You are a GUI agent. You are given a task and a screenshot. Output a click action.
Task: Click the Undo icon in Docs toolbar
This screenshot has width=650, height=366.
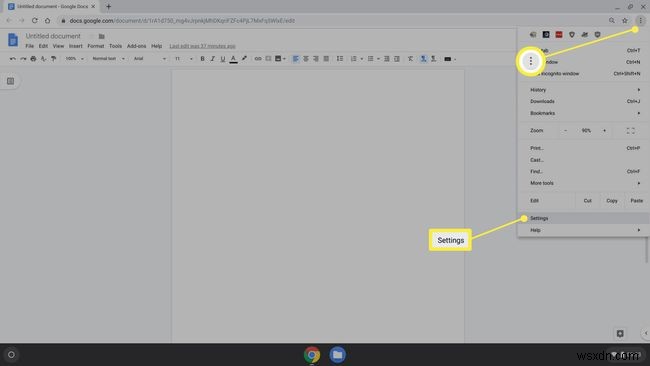(x=13, y=59)
